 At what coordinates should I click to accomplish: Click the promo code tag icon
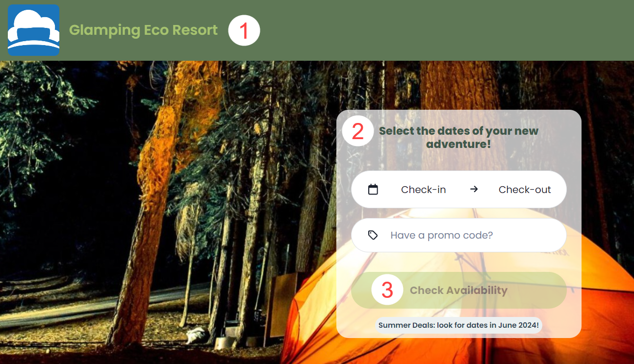pos(373,235)
